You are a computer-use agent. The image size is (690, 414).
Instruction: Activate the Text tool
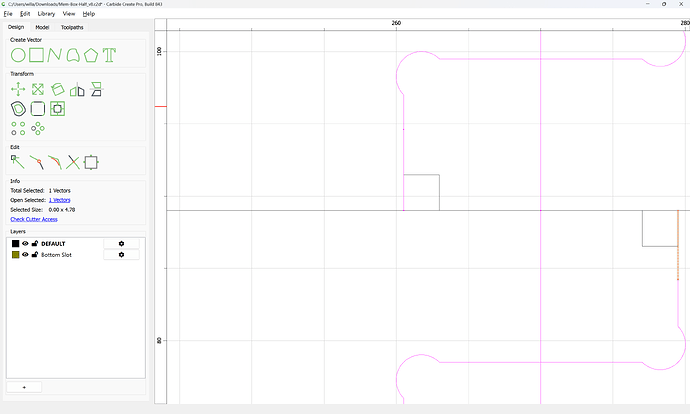(x=109, y=55)
